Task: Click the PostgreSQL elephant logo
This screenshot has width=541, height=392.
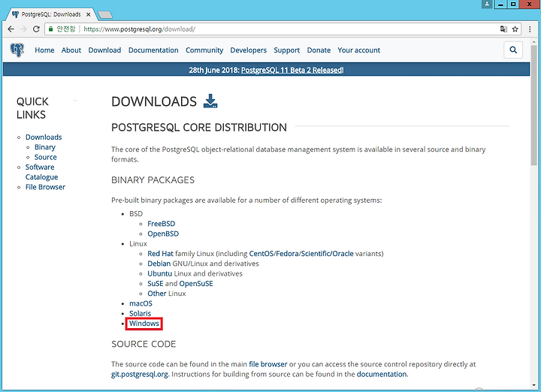Action: [17, 50]
